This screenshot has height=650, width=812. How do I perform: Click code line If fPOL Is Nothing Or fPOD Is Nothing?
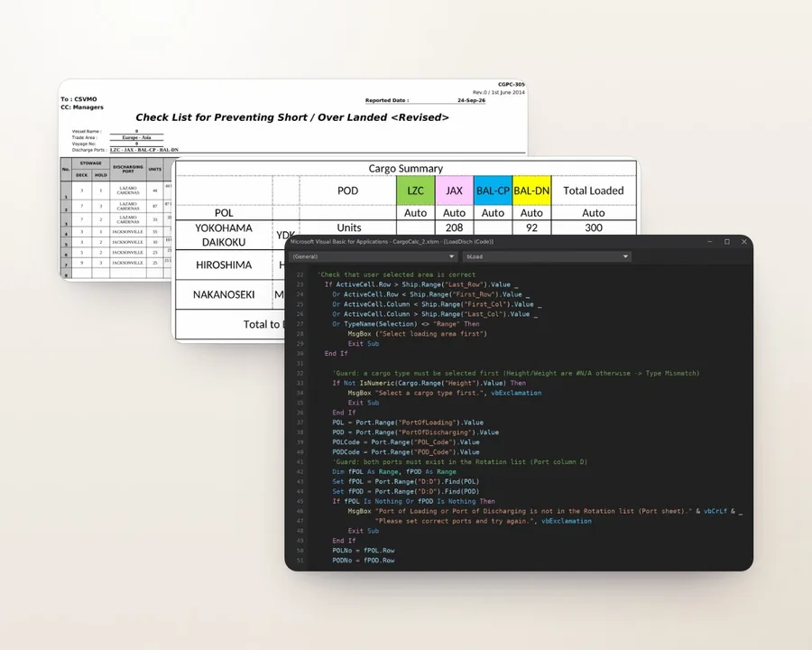[x=414, y=501]
